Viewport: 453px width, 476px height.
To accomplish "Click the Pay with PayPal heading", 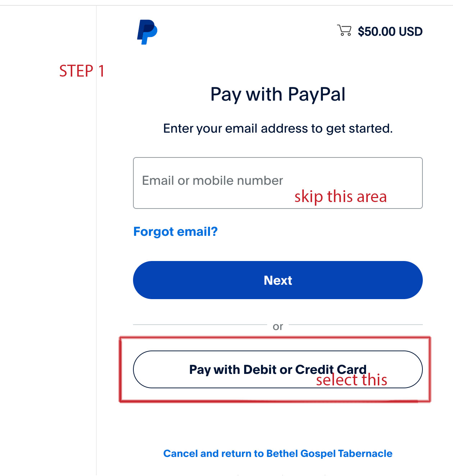I will [278, 94].
